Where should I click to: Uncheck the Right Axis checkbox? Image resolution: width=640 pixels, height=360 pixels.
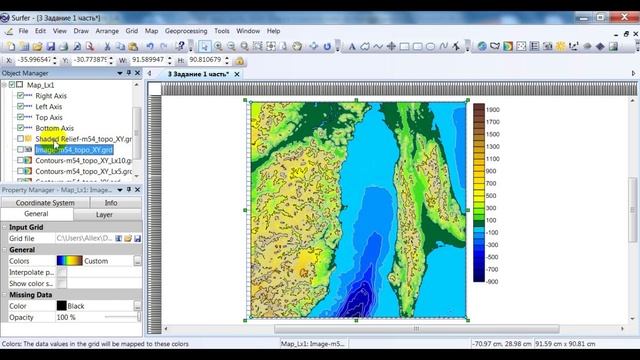pos(20,95)
